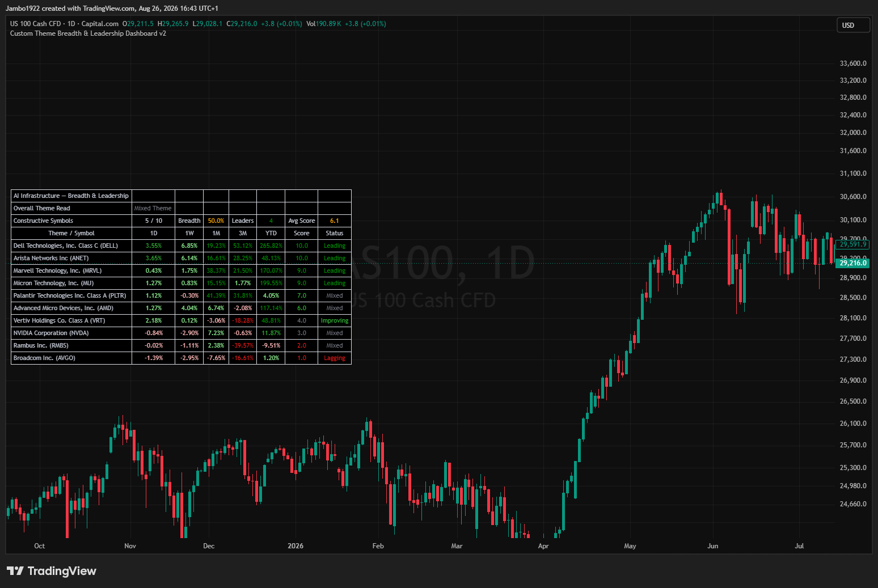Screen dimensions: 878x588
Task: Click the 50.0% breadth value
Action: (x=216, y=221)
